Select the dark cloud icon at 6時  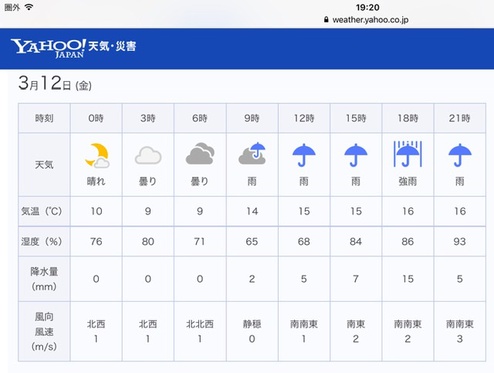[x=200, y=153]
